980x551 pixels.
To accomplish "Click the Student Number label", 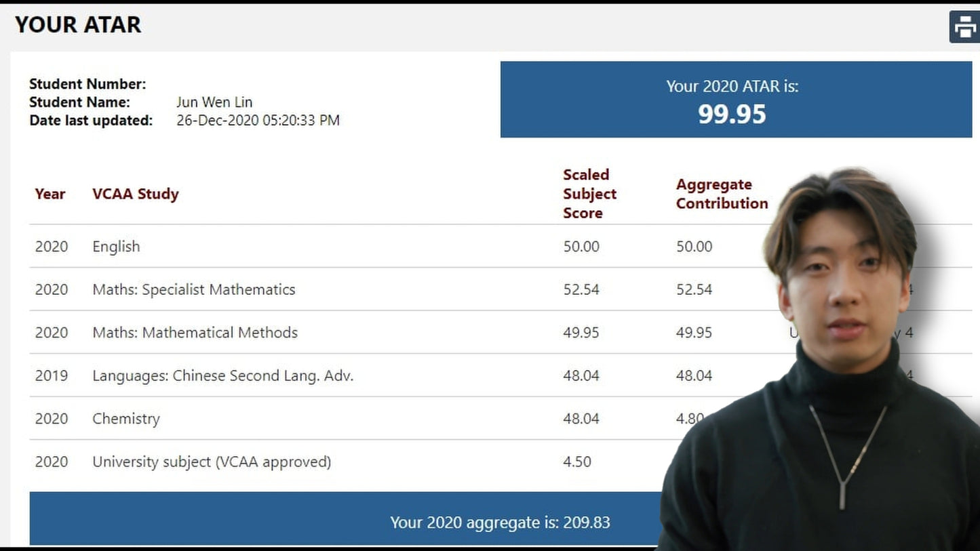I will pyautogui.click(x=87, y=84).
